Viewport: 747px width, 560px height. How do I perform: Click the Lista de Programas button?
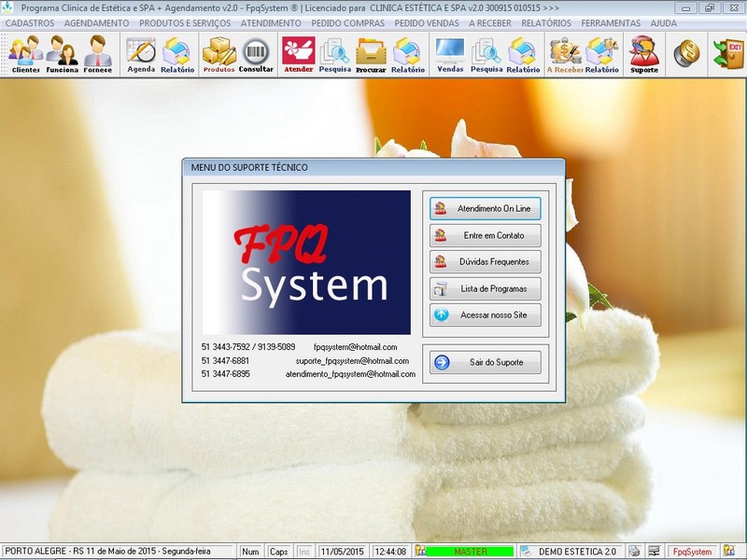pyautogui.click(x=485, y=288)
